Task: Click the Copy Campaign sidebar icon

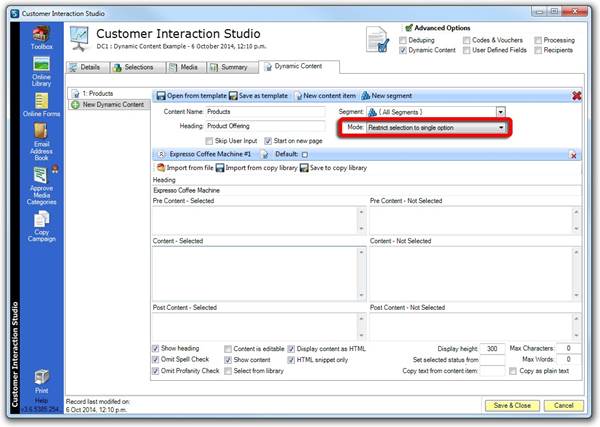Action: coord(41,227)
